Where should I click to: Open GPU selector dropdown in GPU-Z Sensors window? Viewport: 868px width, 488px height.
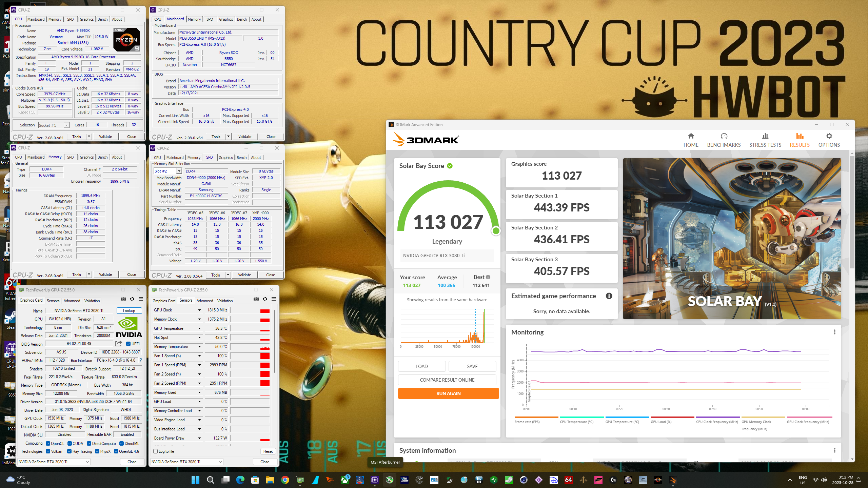point(187,462)
